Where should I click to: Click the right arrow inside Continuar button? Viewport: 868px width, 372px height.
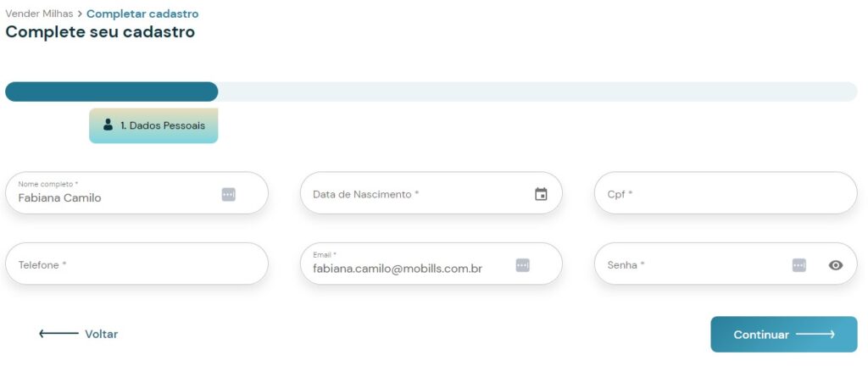click(x=815, y=335)
